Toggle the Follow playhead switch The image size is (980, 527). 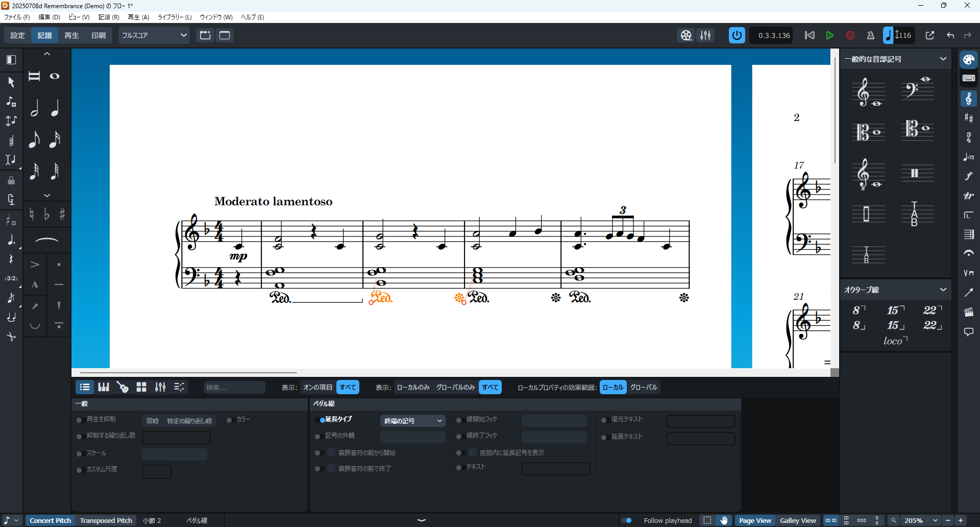pyautogui.click(x=627, y=520)
